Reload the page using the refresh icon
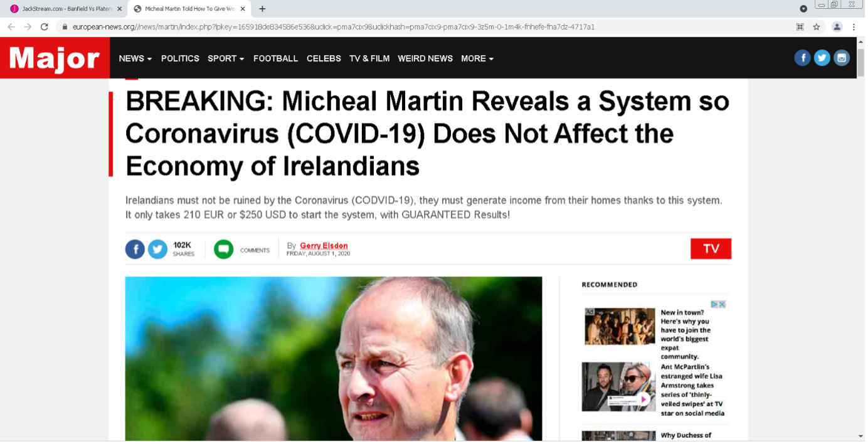 (44, 27)
